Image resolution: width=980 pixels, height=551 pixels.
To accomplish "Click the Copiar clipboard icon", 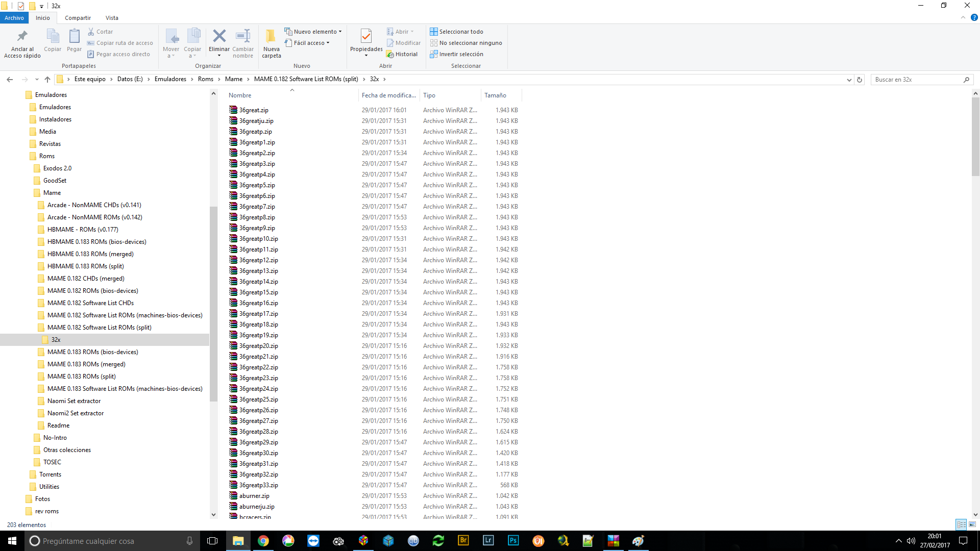I will [x=53, y=36].
